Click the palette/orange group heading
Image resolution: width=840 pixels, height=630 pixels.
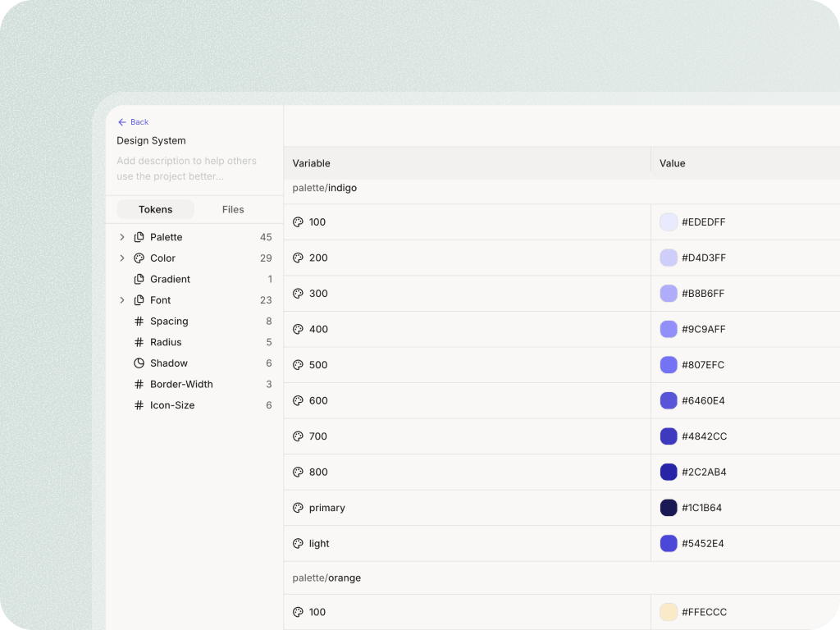click(326, 578)
